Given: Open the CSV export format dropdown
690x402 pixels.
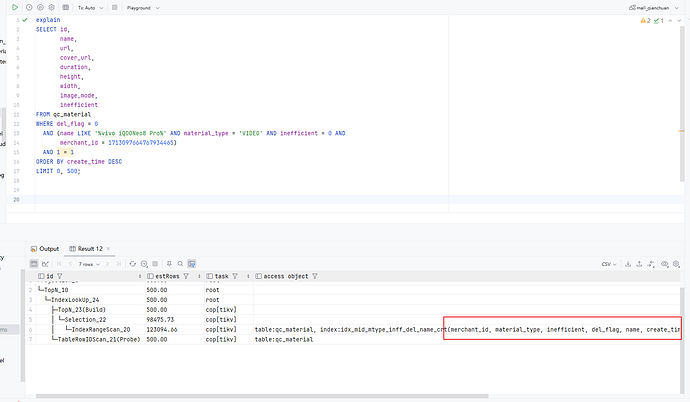Looking at the screenshot, I should [609, 264].
